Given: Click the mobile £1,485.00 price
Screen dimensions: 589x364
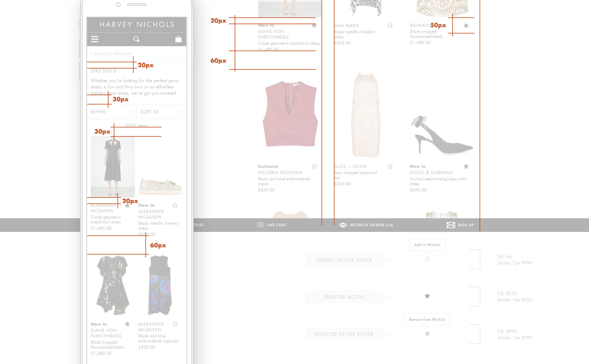Looking at the screenshot, I should coord(101,228).
